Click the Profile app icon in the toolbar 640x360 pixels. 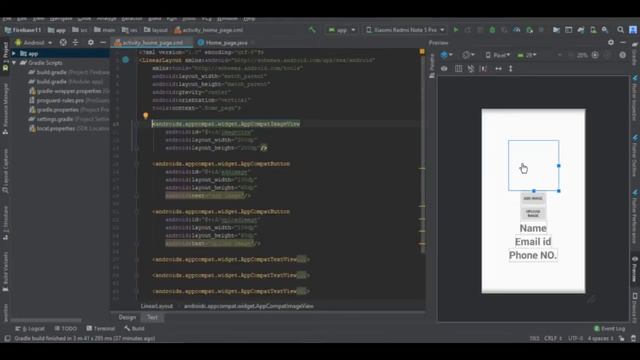517,30
